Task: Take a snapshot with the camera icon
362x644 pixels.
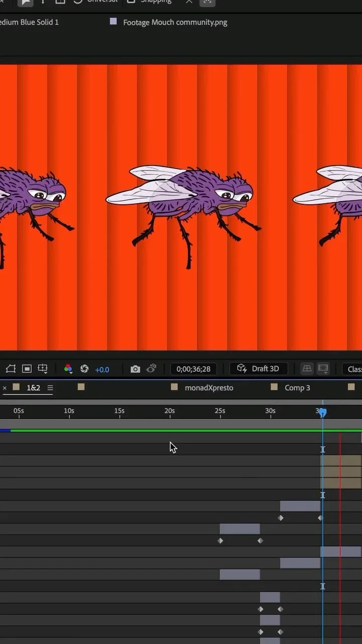Action: click(x=135, y=369)
